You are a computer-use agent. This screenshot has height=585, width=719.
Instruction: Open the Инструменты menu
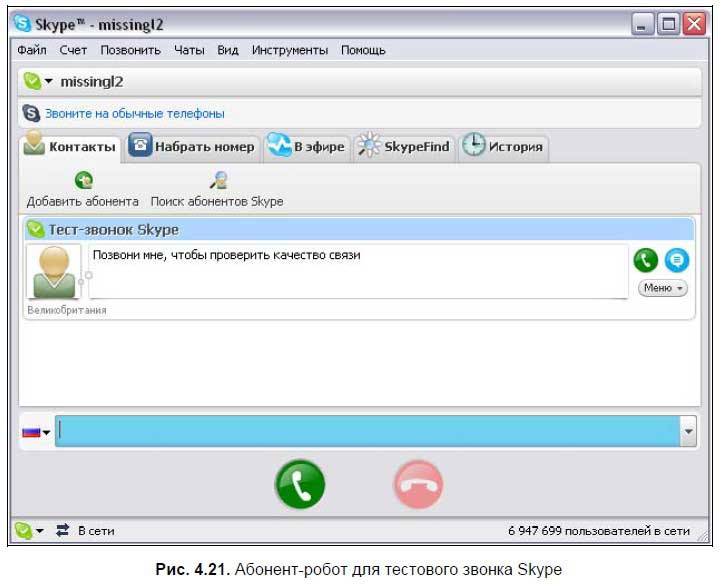pos(289,50)
